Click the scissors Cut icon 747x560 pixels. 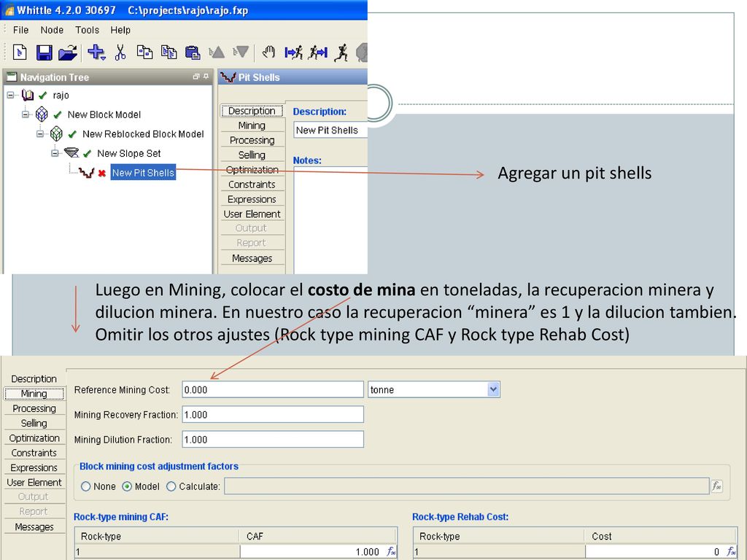(120, 52)
